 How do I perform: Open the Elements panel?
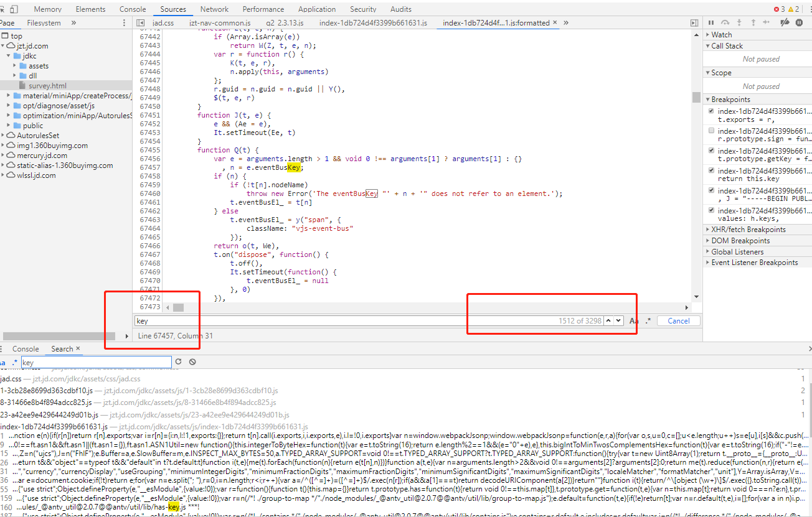(x=90, y=9)
